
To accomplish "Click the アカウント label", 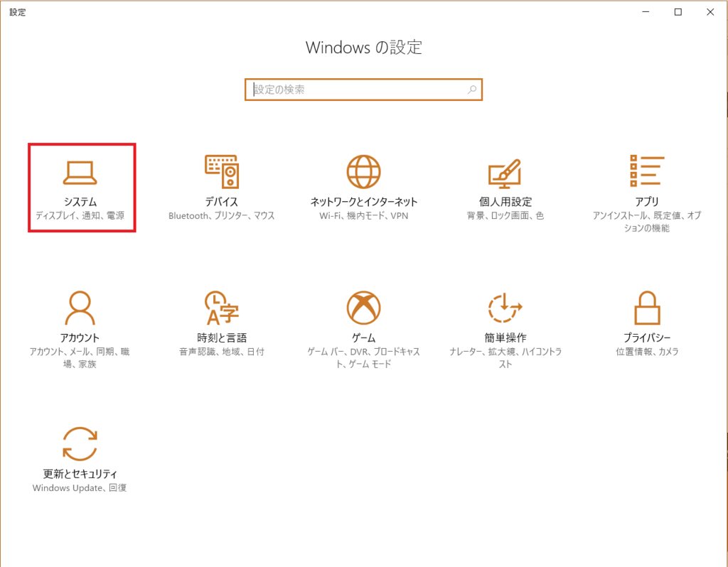I will [x=80, y=337].
